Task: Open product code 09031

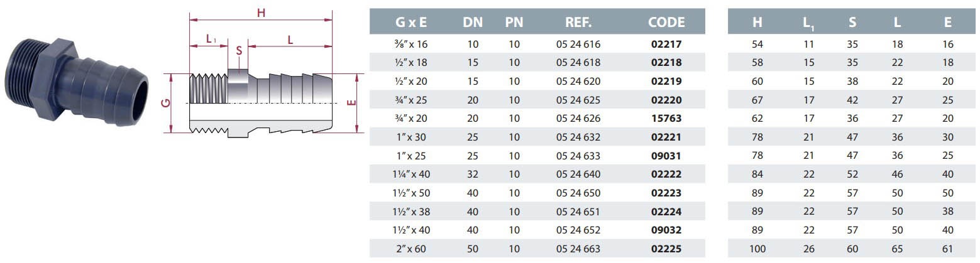Action: click(666, 156)
